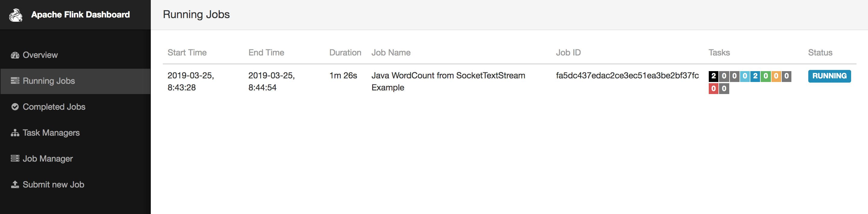This screenshot has width=868, height=214.
Task: Click the Apache Flink Dashboard title
Action: click(80, 15)
